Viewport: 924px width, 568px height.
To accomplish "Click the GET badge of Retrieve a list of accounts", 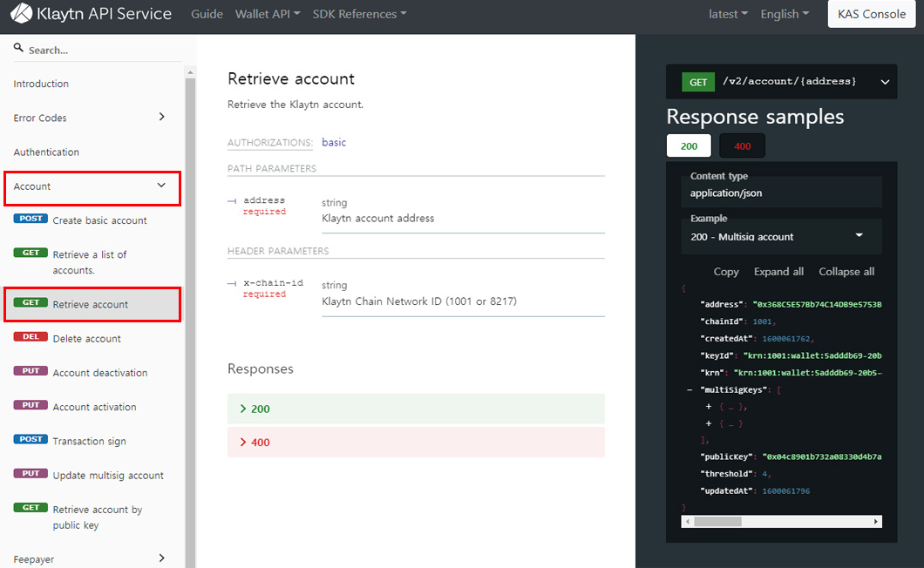I will (x=31, y=253).
